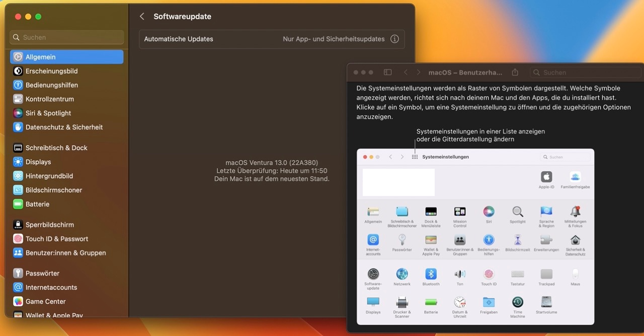
Task: Click the Hintergrundbild sidebar icon
Action: point(18,176)
